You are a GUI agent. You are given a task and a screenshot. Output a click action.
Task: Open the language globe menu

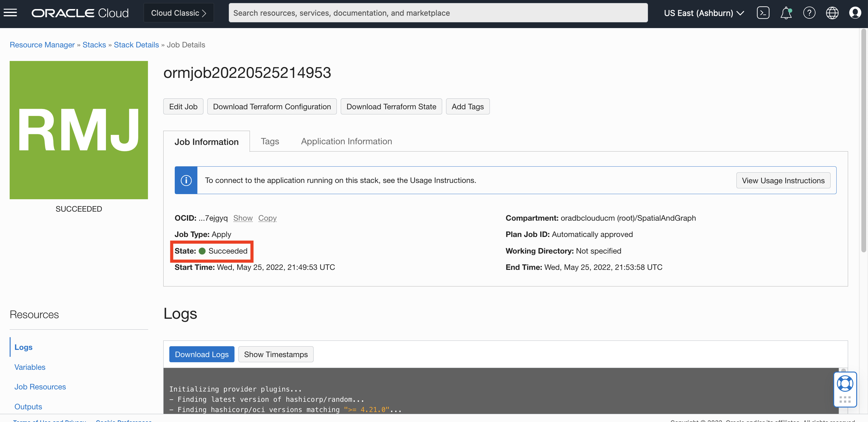tap(831, 13)
